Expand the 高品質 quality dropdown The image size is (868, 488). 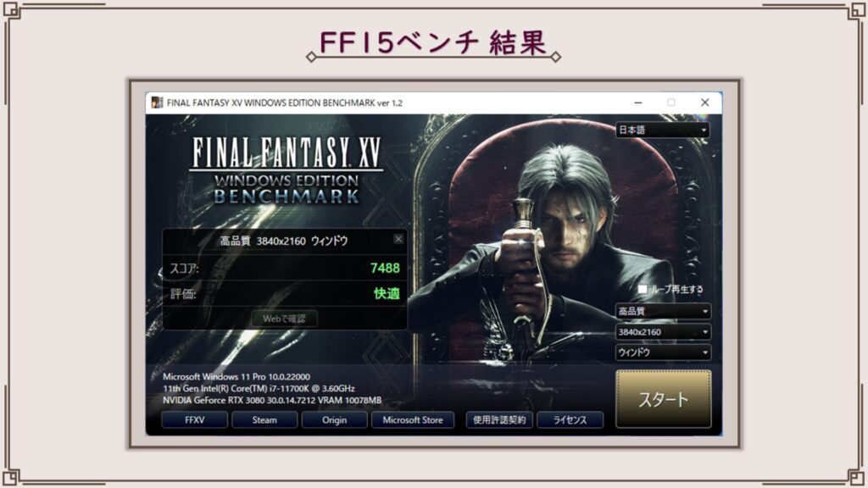[663, 311]
